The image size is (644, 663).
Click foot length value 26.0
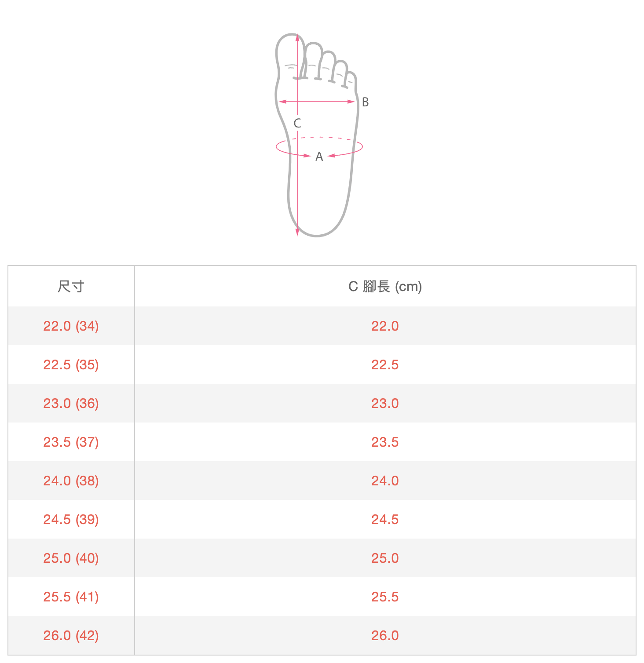pyautogui.click(x=385, y=635)
